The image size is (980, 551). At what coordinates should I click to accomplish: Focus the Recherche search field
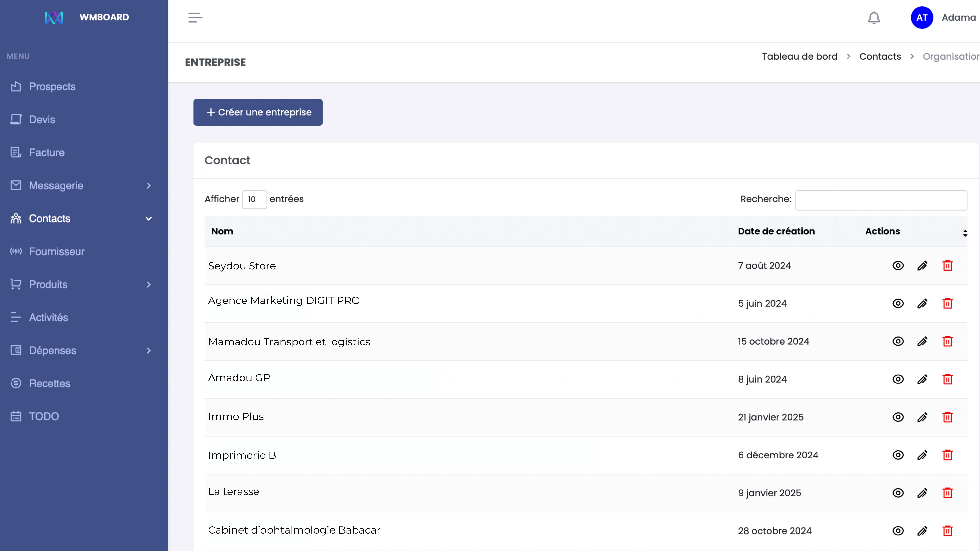(x=881, y=200)
